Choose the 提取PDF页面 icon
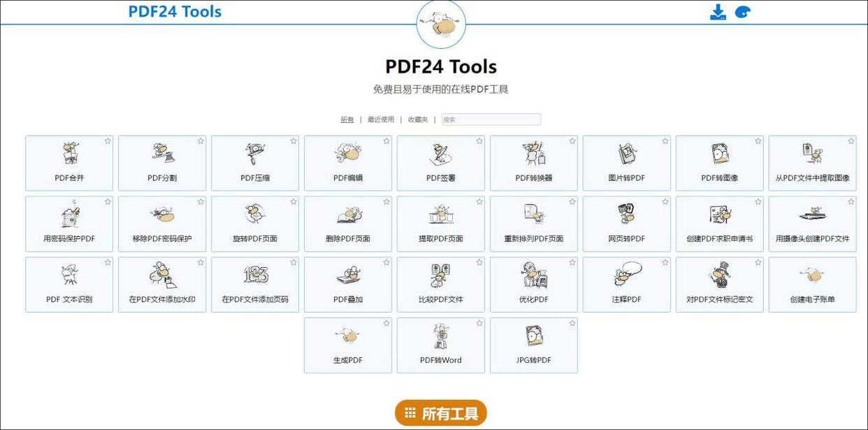Image resolution: width=868 pixels, height=430 pixels. (x=441, y=215)
